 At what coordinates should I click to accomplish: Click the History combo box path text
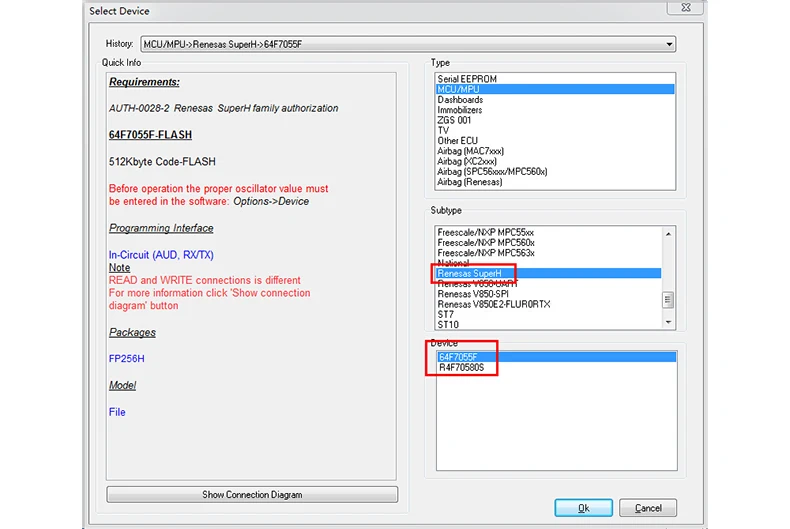222,44
